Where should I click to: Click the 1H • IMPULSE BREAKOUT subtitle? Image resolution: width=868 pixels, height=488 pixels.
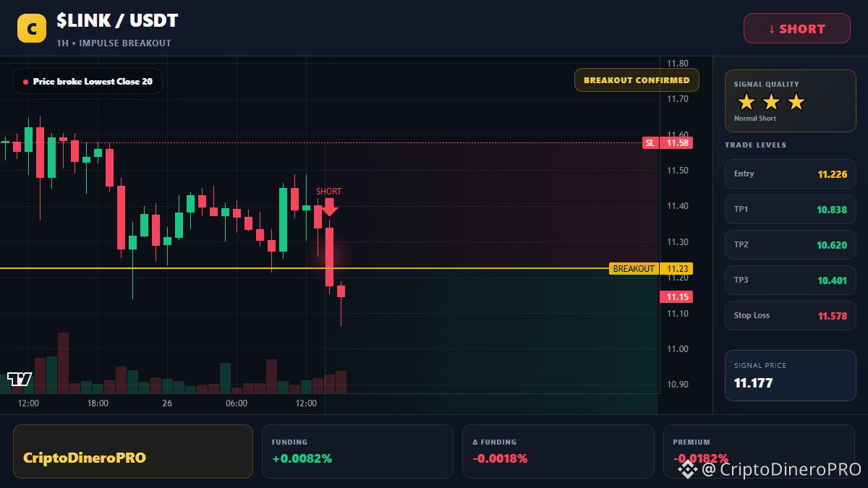114,43
